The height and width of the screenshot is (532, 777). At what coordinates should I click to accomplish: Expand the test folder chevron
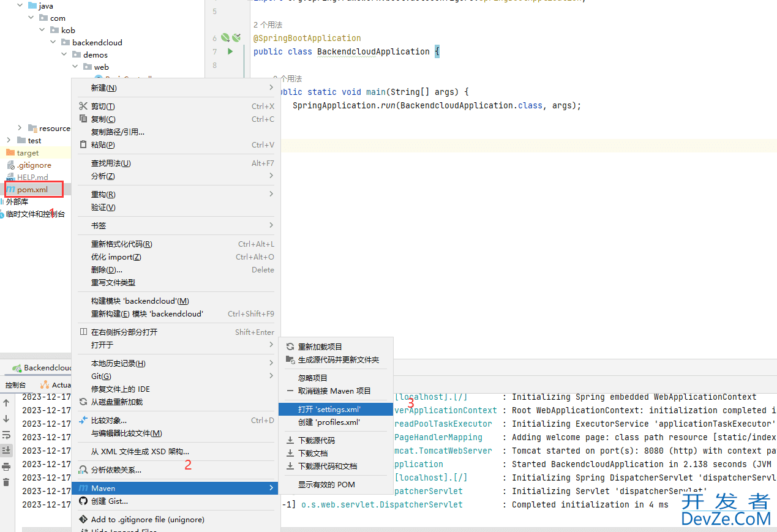click(x=9, y=140)
